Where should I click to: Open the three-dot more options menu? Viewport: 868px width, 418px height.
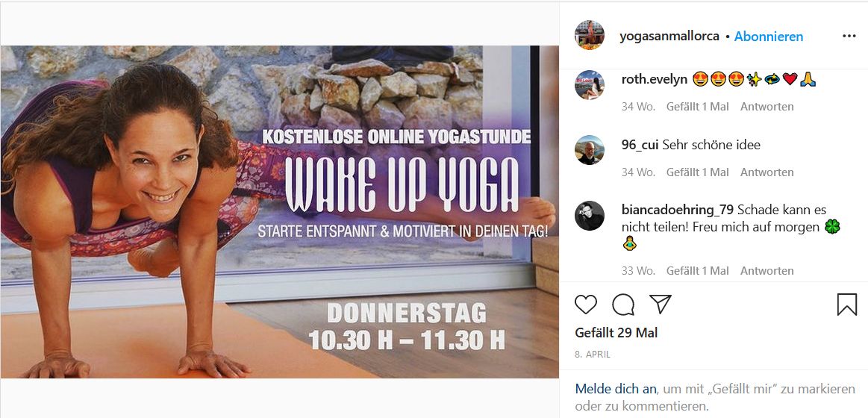[849, 36]
